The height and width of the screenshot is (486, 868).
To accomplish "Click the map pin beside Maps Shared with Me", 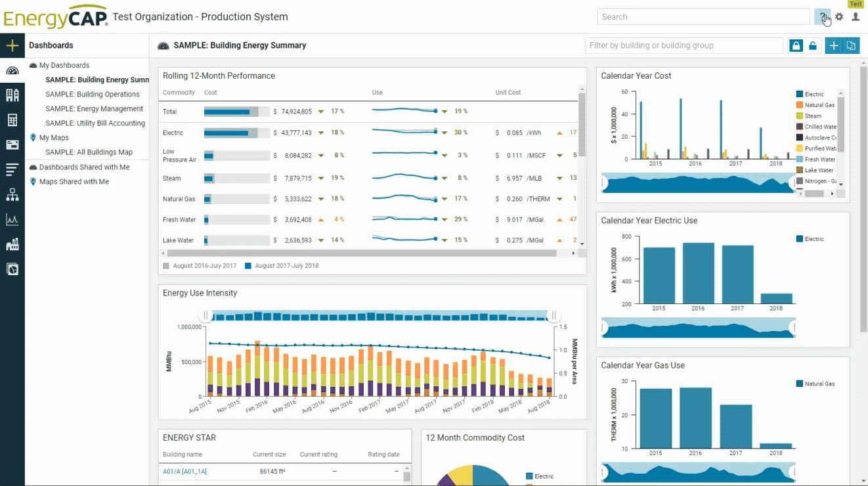I will click(33, 181).
